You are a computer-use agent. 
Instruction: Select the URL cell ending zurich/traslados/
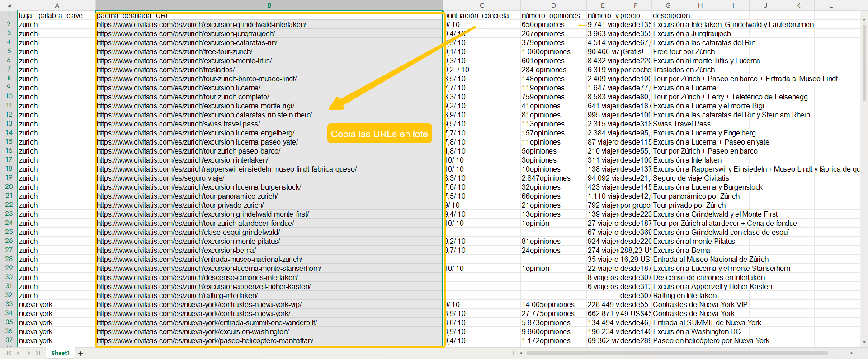[269, 70]
